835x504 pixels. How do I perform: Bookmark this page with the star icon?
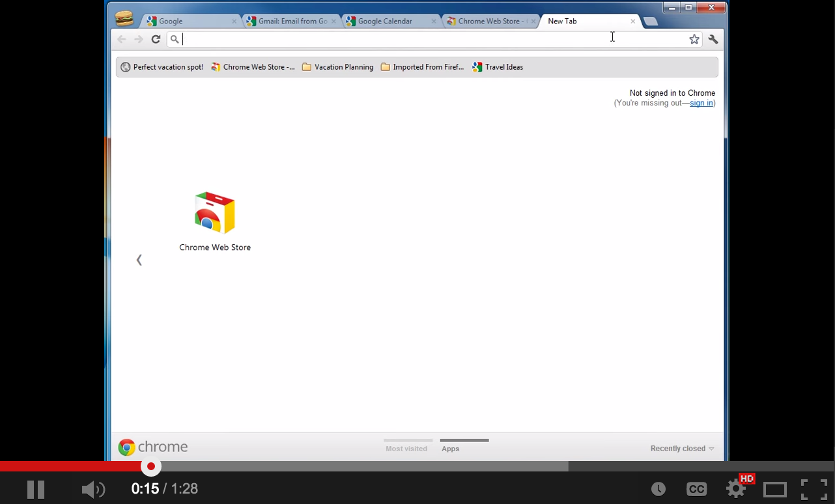coord(694,39)
